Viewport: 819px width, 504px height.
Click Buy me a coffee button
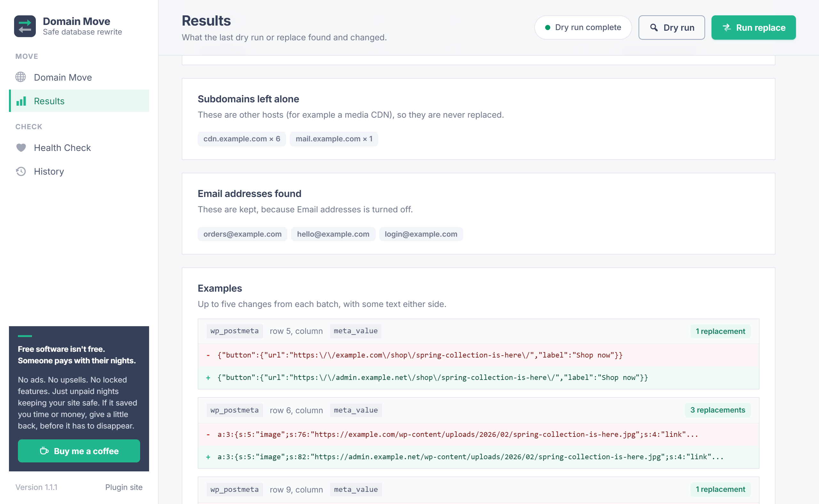tap(79, 451)
